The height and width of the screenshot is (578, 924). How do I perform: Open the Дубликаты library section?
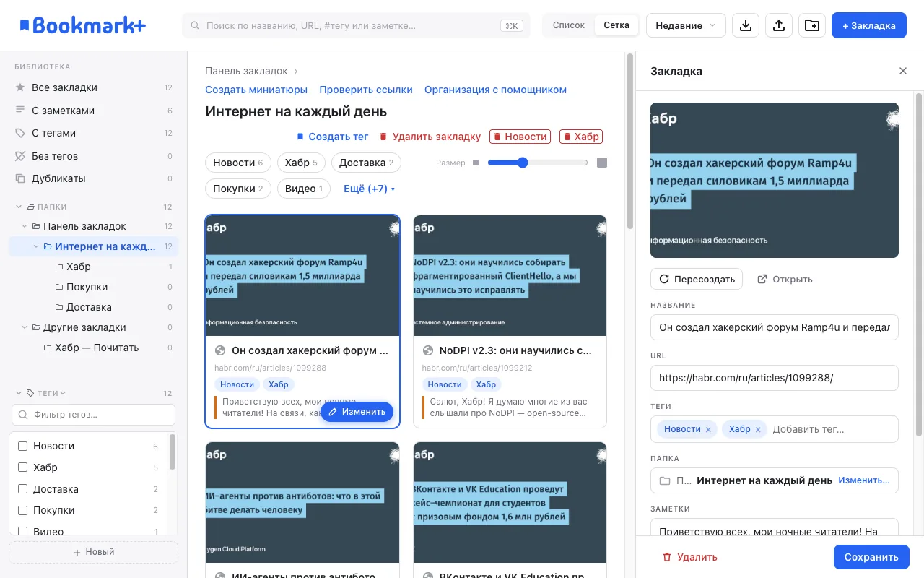point(94,178)
